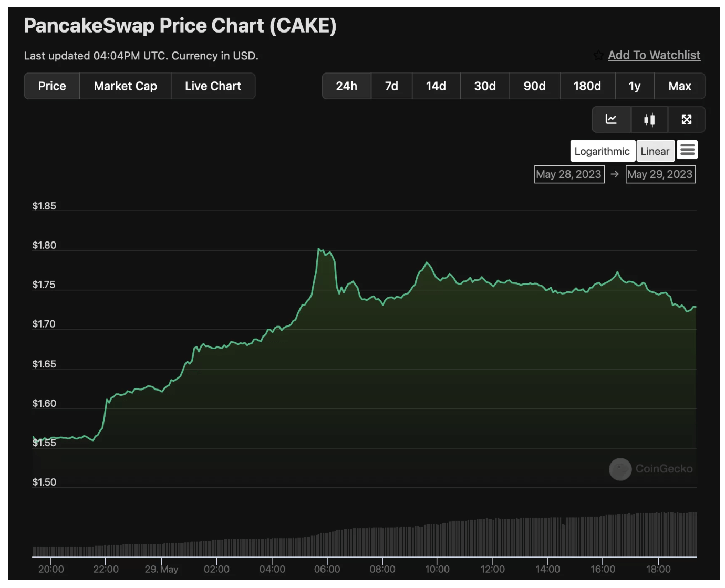Select 24h time range

[347, 86]
